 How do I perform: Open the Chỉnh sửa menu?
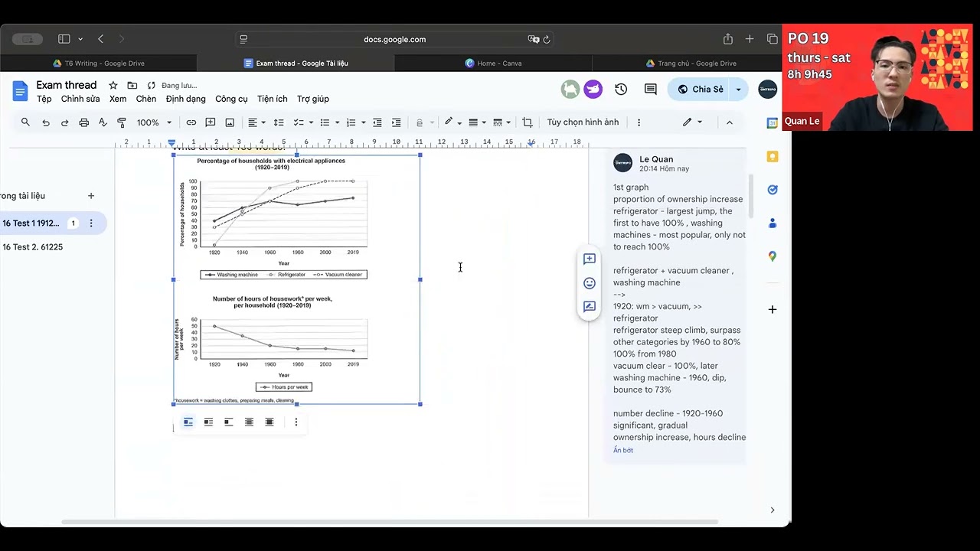point(80,99)
